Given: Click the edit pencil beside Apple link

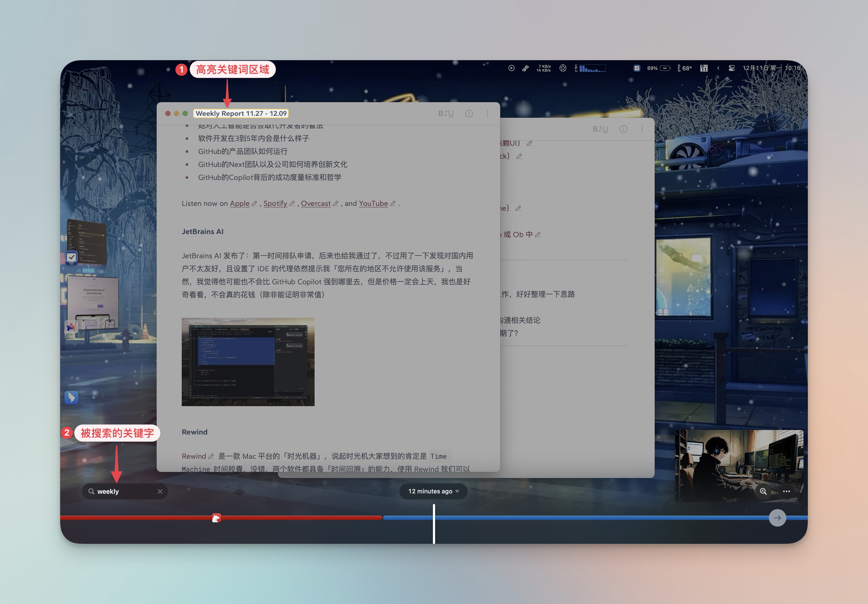Looking at the screenshot, I should pyautogui.click(x=254, y=203).
